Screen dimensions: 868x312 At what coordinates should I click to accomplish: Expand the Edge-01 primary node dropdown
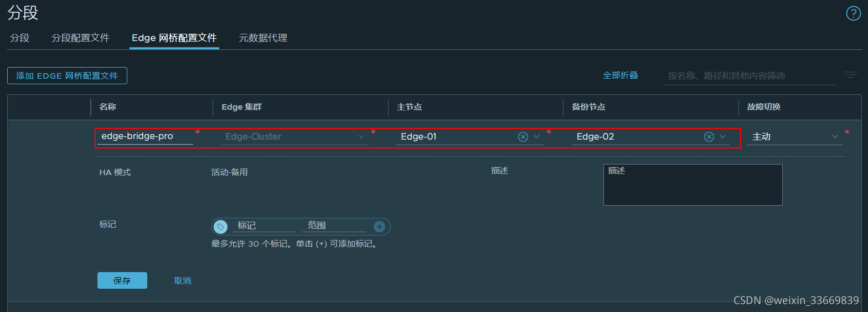[536, 137]
